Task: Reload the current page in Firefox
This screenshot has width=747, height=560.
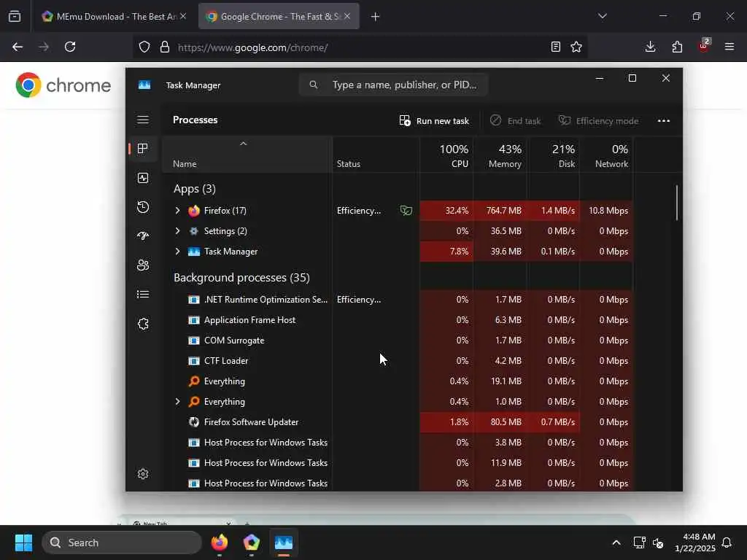Action: click(70, 47)
